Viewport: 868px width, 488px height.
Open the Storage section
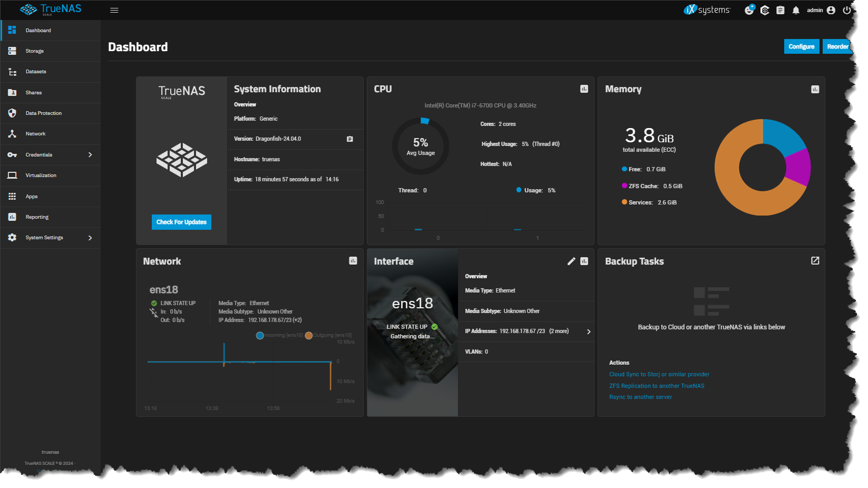pos(51,51)
